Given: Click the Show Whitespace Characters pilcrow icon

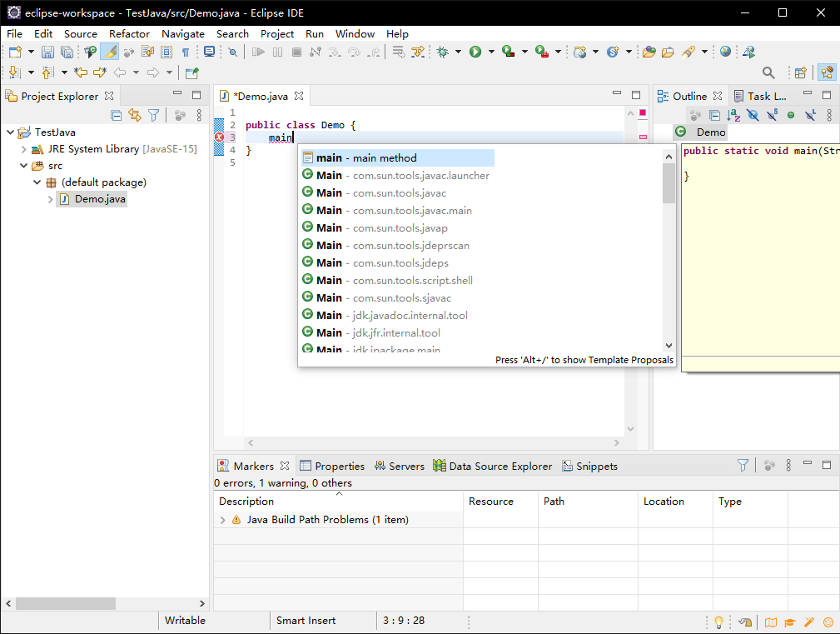Looking at the screenshot, I should click(x=186, y=52).
